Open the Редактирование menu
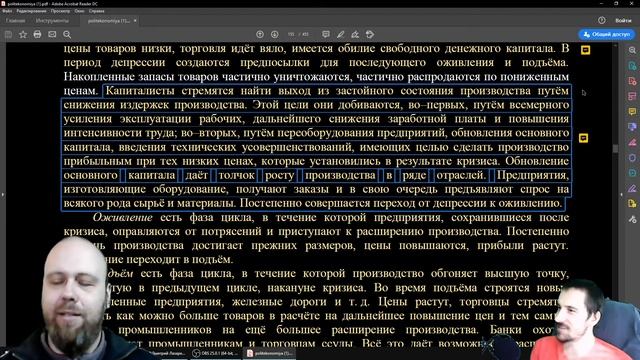The image size is (640, 360). [x=31, y=11]
